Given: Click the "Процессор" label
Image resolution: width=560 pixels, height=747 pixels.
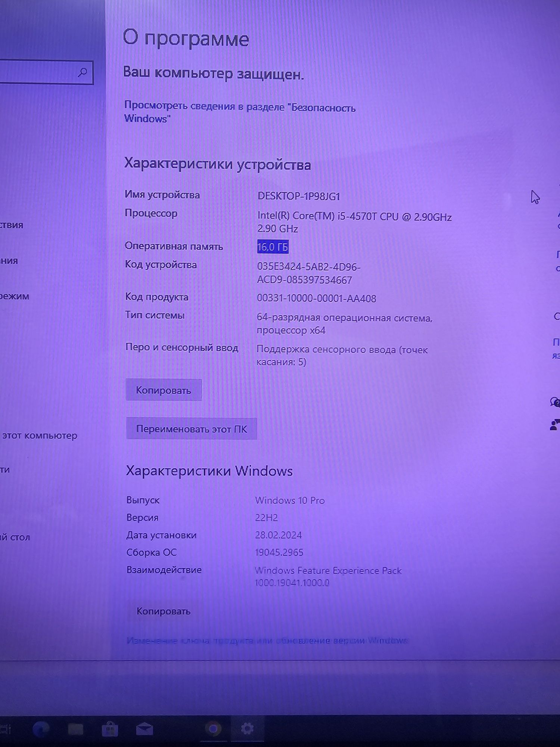Looking at the screenshot, I should (x=151, y=213).
